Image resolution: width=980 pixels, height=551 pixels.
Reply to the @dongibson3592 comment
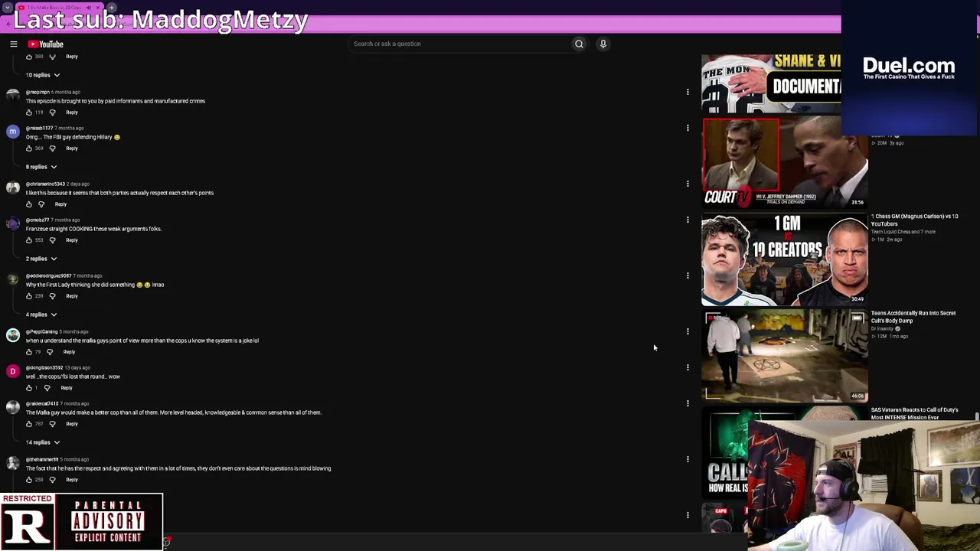[x=67, y=388]
